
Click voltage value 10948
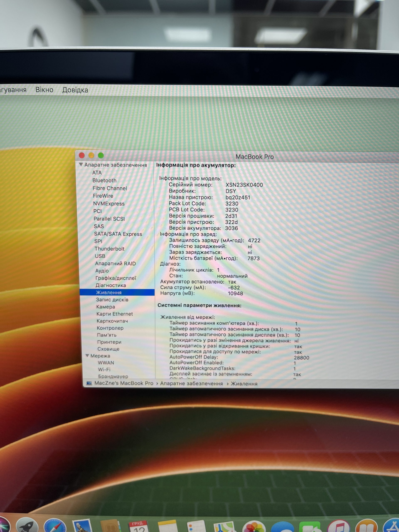pyautogui.click(x=235, y=293)
